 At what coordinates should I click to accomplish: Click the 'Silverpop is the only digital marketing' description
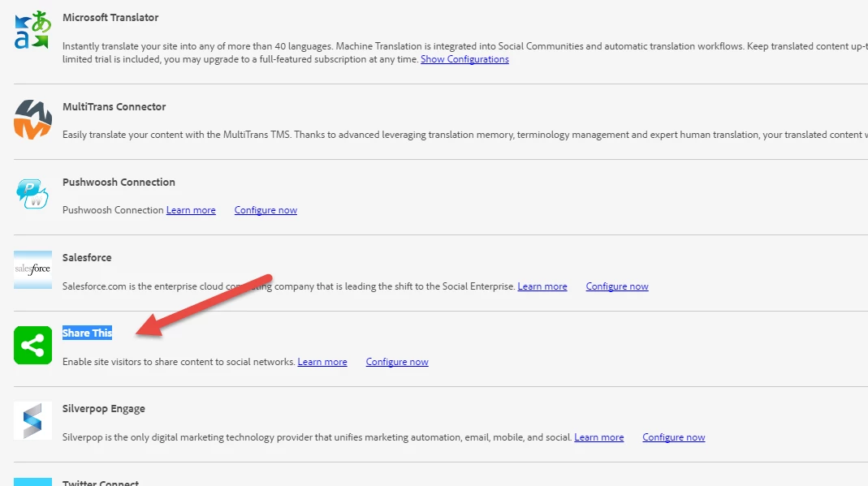pos(317,437)
